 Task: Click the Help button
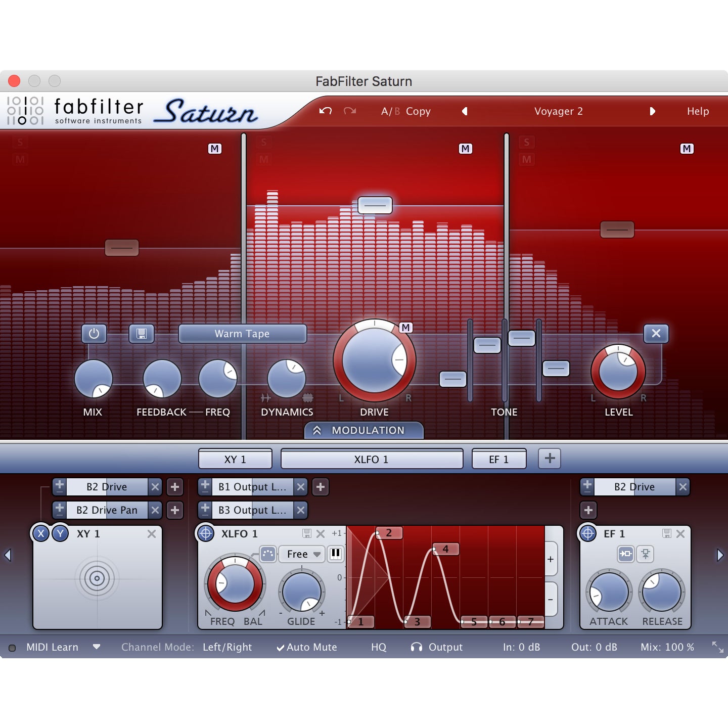point(698,111)
